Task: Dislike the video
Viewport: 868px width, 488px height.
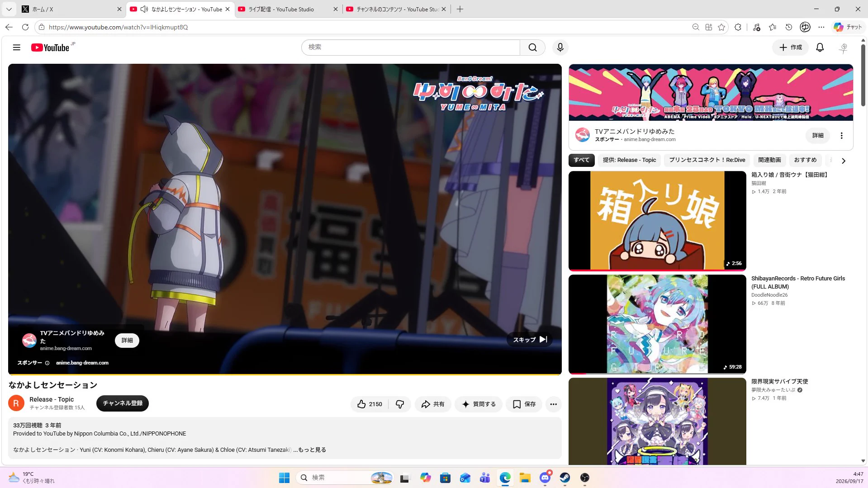Action: coord(400,404)
